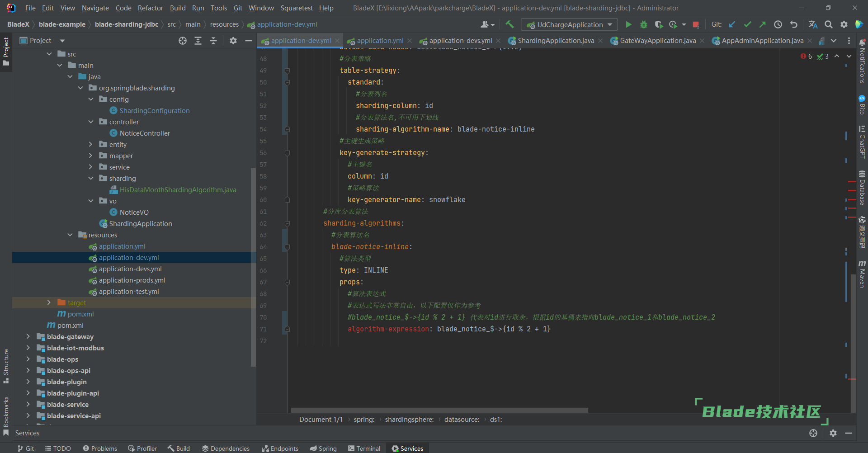This screenshot has height=453, width=868.
Task: Expand the blade-ops module
Action: pos(28,359)
